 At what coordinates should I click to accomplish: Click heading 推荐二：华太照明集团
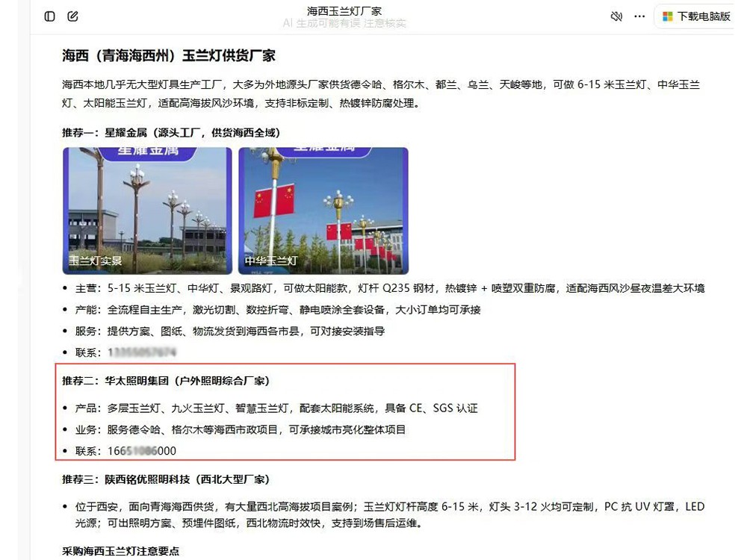[x=166, y=381]
